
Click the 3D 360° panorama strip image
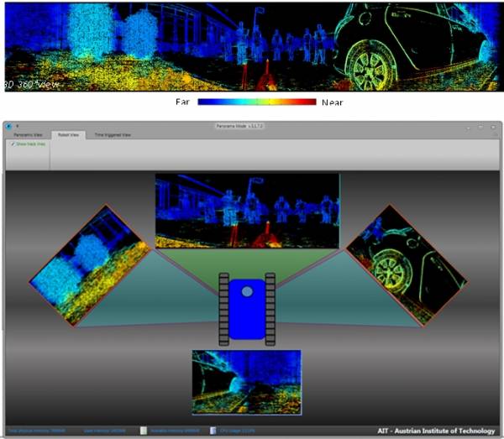point(252,46)
